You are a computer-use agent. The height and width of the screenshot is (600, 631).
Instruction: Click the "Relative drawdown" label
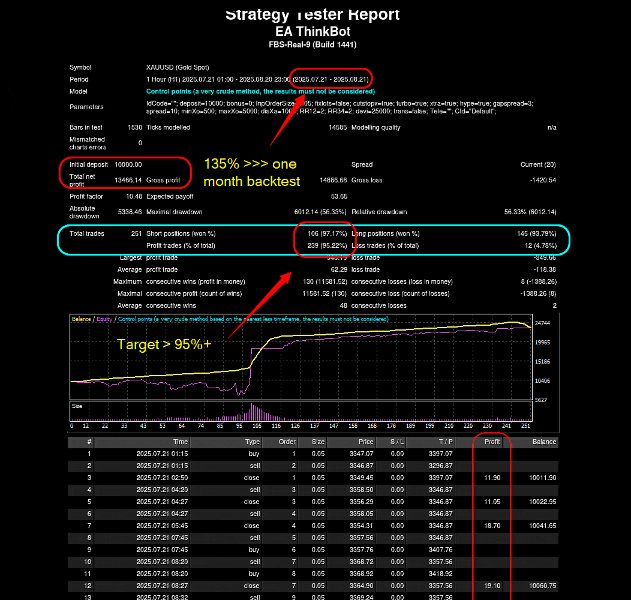pos(379,212)
